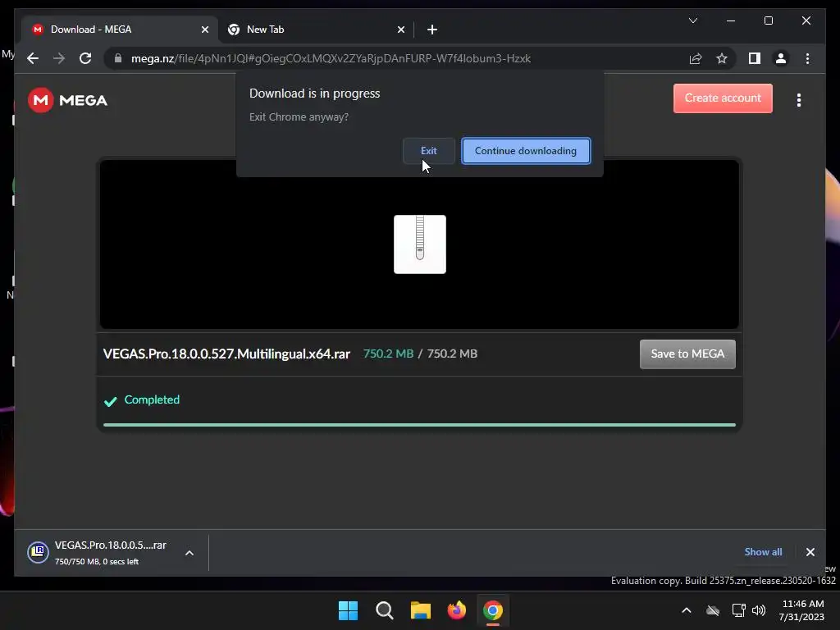Image resolution: width=840 pixels, height=630 pixels.
Task: Share this page icon
Action: [696, 58]
